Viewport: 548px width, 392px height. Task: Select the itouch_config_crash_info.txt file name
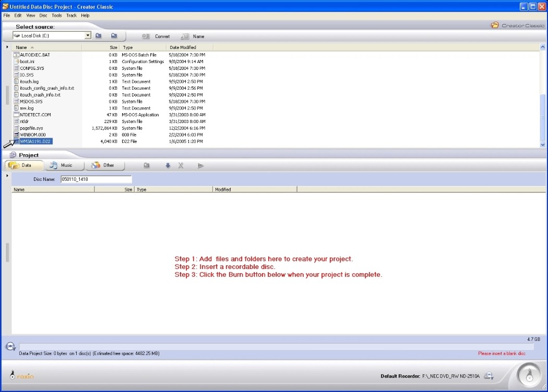click(x=47, y=88)
